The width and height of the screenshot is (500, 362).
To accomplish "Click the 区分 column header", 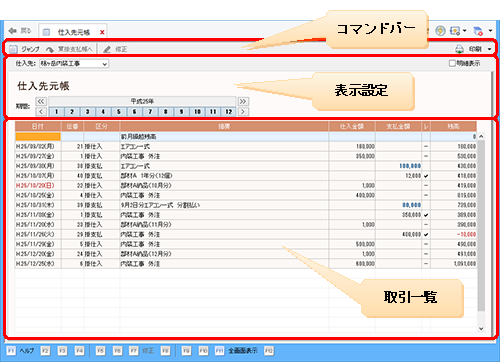I will point(102,126).
